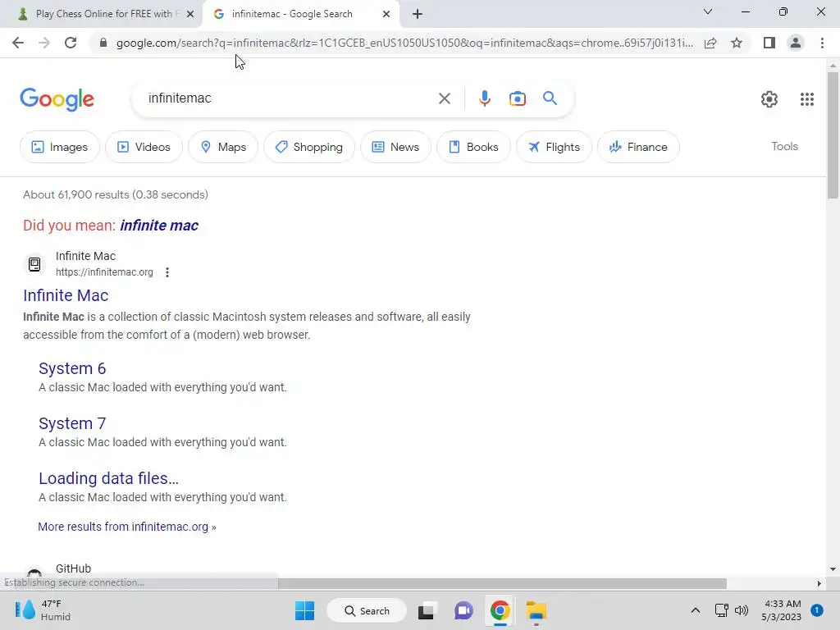Open Windows Start menu
This screenshot has height=630, width=840.
(305, 610)
